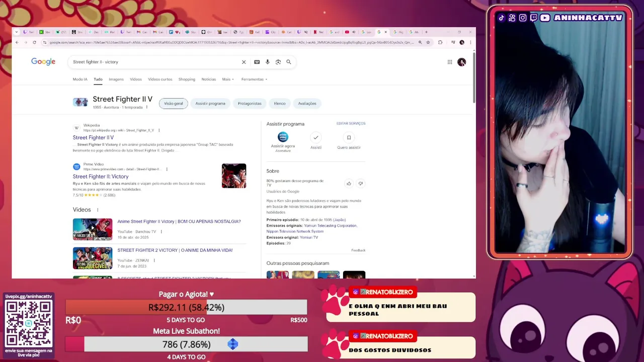The height and width of the screenshot is (362, 644).
Task: Click the thumbs up icon under Sobre
Action: tap(349, 184)
